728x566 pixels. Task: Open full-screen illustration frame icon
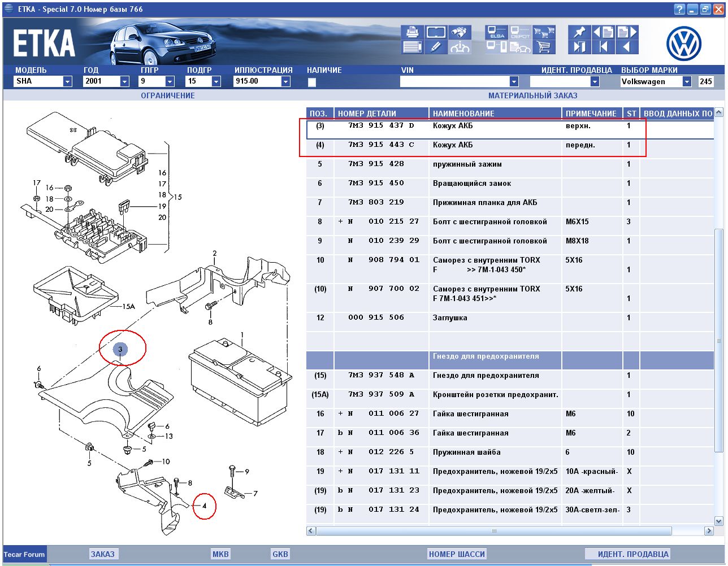436,32
